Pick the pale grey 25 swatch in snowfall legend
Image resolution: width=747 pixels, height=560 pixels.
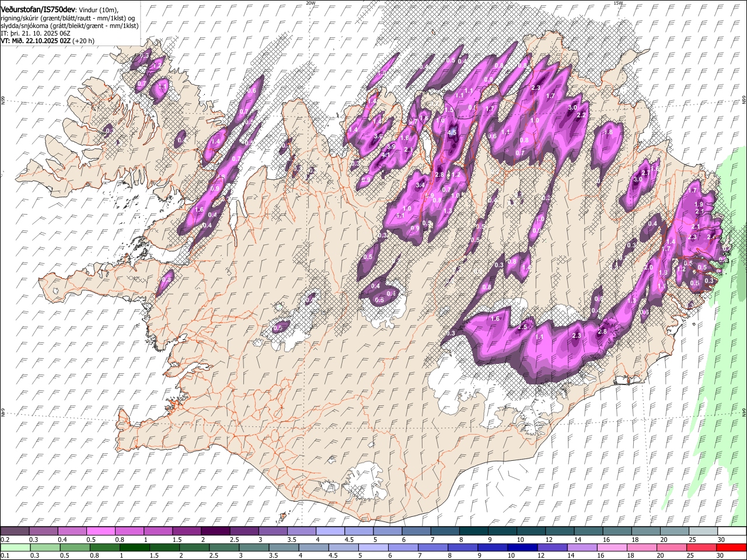703,531
